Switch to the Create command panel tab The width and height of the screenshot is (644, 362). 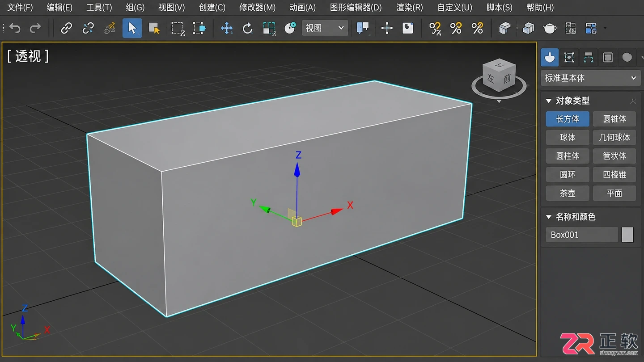(x=550, y=57)
